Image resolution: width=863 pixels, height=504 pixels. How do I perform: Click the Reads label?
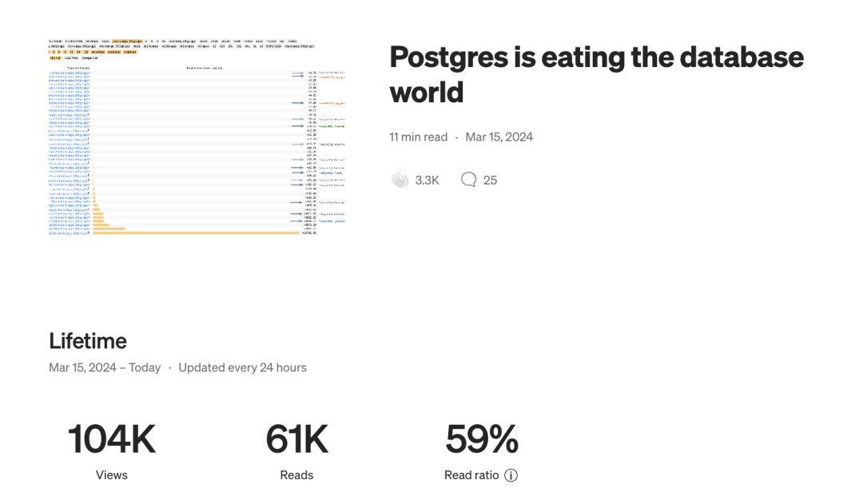click(x=296, y=475)
